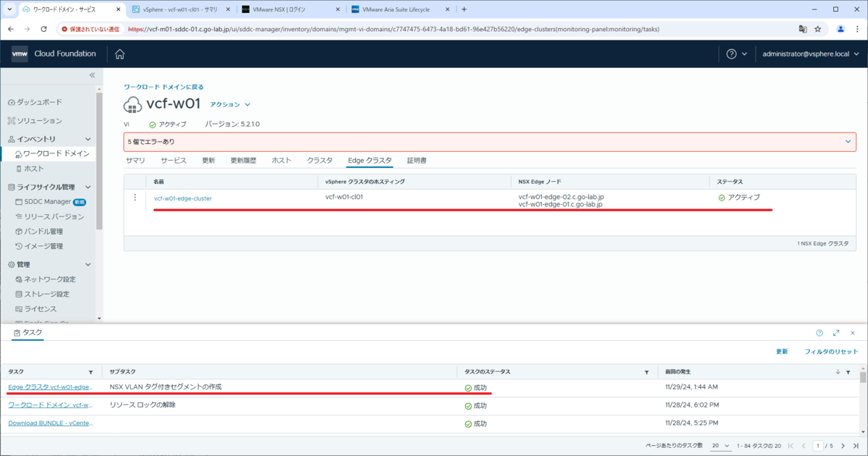Collapse the left navigation with double chevron

click(92, 76)
